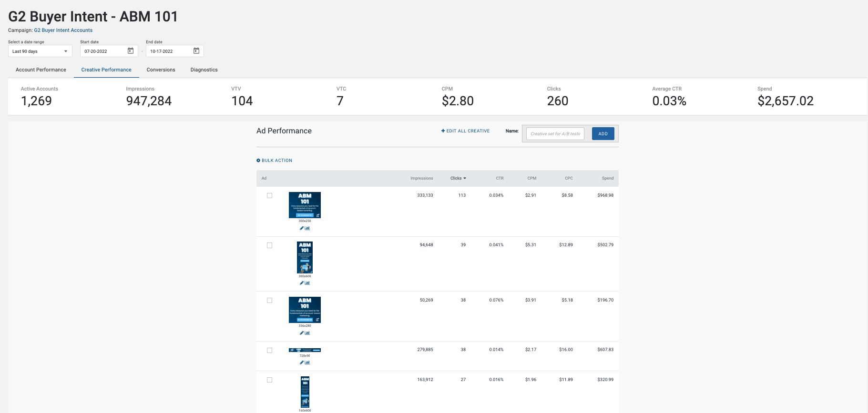Click the $968.98 spend cell
This screenshot has height=413, width=868.
(x=605, y=195)
